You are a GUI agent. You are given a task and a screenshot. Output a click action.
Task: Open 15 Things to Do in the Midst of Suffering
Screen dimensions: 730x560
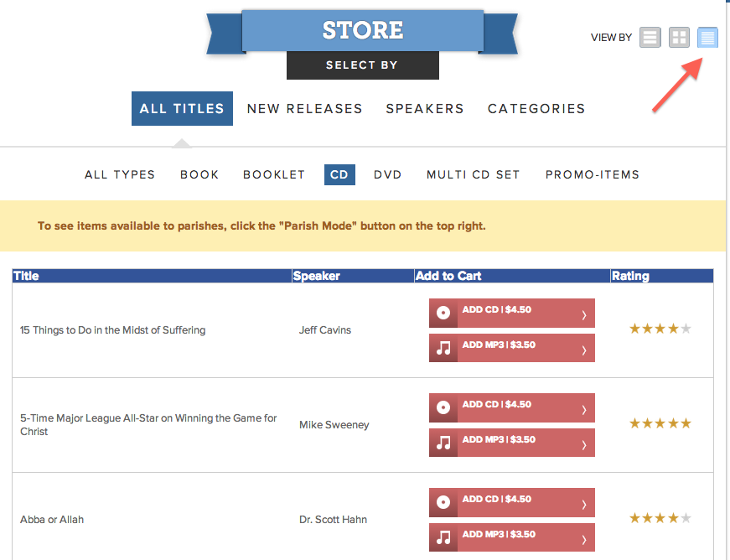(112, 330)
